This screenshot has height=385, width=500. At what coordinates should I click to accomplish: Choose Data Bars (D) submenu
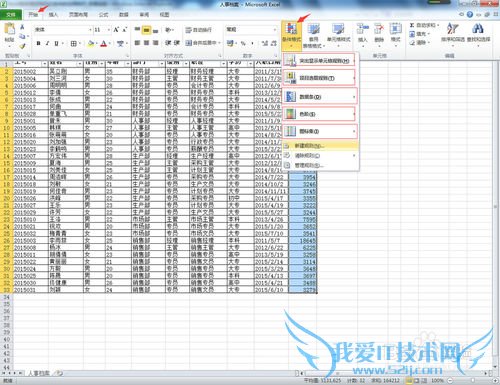point(319,97)
